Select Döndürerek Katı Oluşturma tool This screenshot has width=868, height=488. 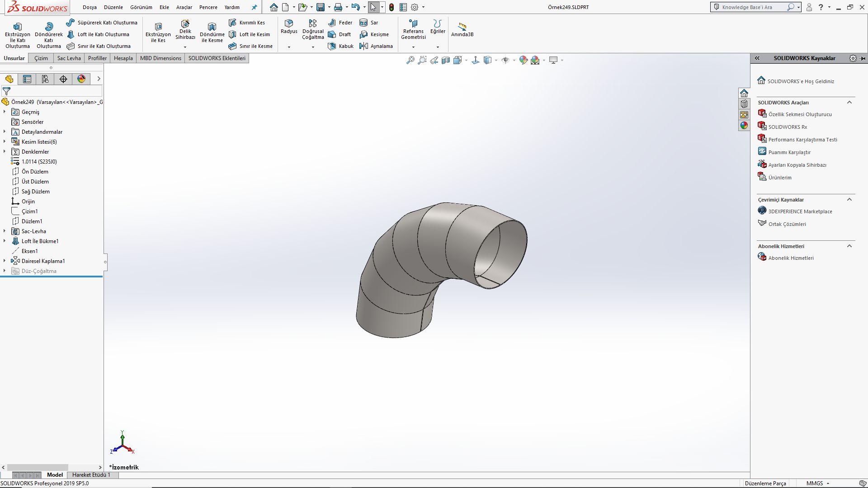coord(49,35)
